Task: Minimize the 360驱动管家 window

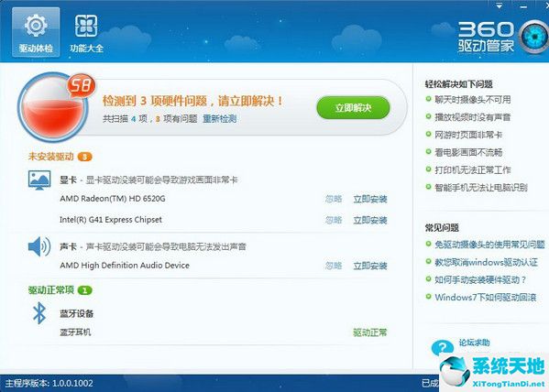Action: (x=523, y=6)
